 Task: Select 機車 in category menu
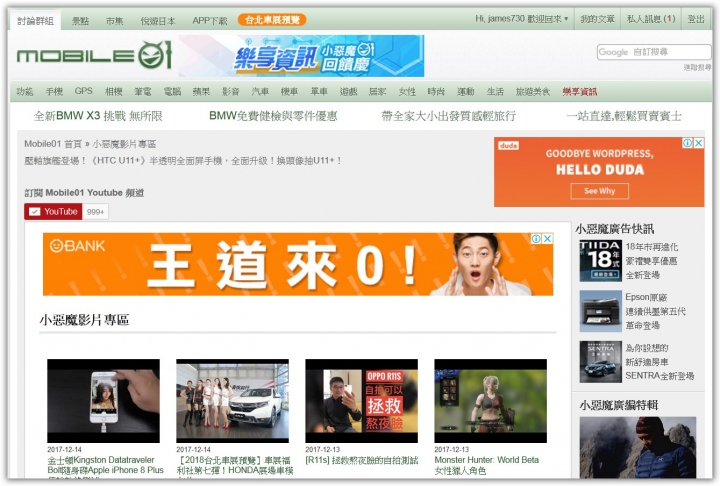(x=289, y=91)
